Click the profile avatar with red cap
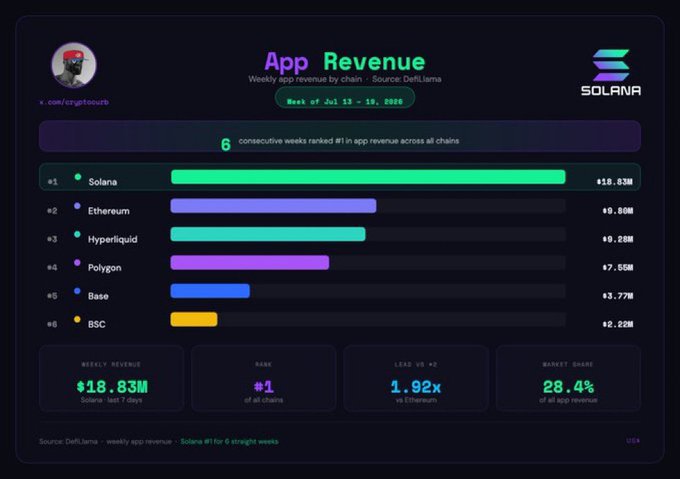 pyautogui.click(x=74, y=65)
